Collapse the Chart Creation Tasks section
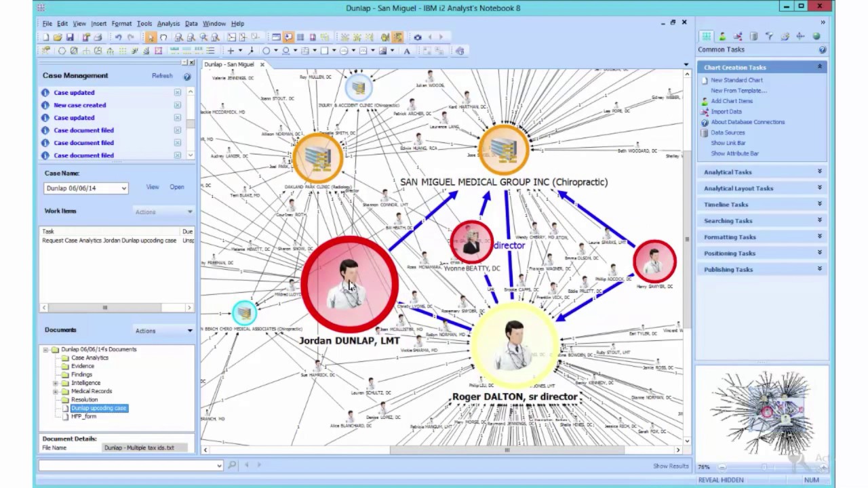 [819, 67]
